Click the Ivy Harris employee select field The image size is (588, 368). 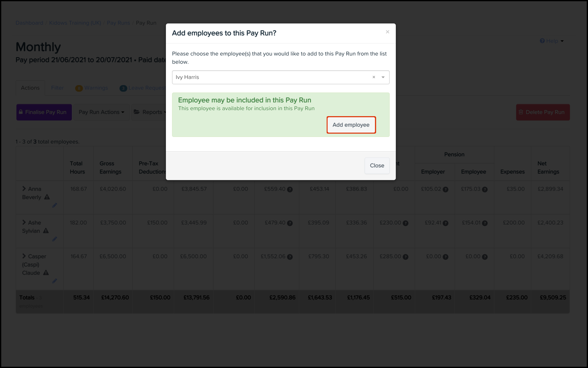(x=281, y=77)
